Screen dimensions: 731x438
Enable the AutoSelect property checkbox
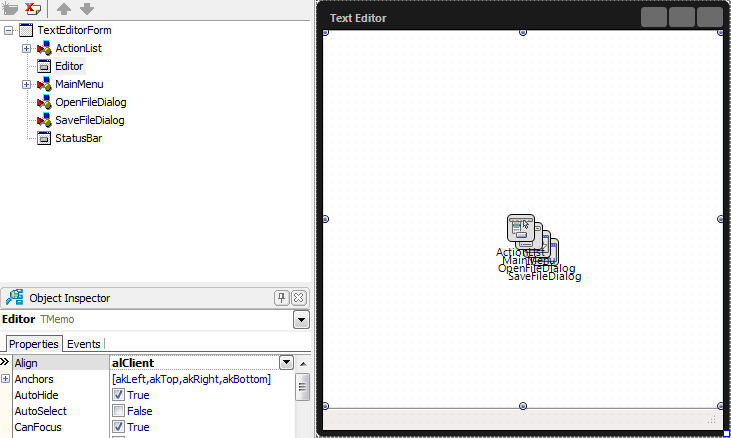(x=119, y=411)
